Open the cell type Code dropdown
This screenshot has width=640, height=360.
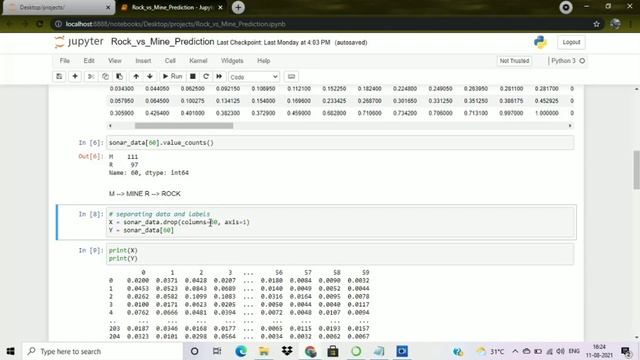pos(254,77)
